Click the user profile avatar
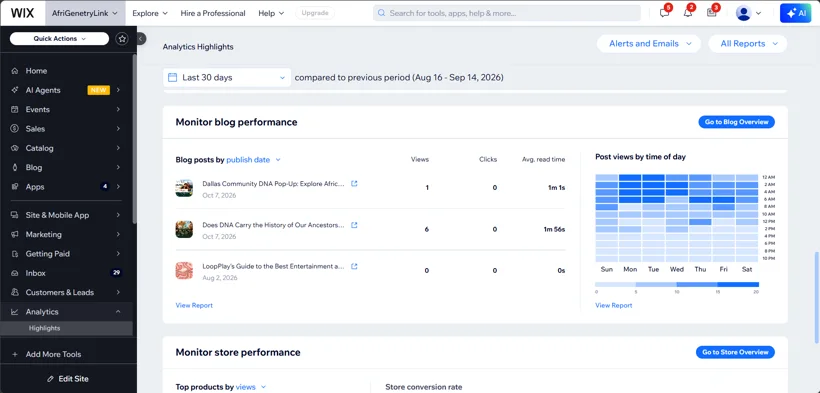Image resolution: width=820 pixels, height=393 pixels. click(x=743, y=13)
